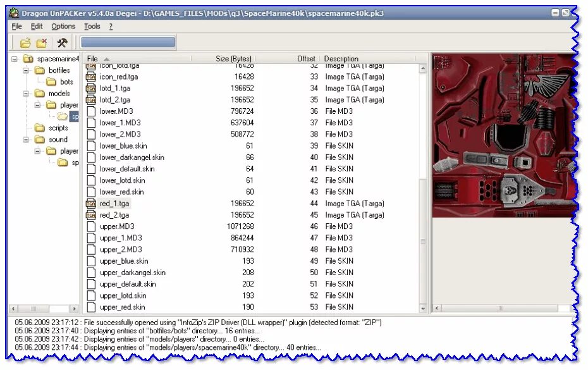Image resolution: width=588 pixels, height=370 pixels.
Task: Click the preview panel scroll left arrow
Action: 437,308
